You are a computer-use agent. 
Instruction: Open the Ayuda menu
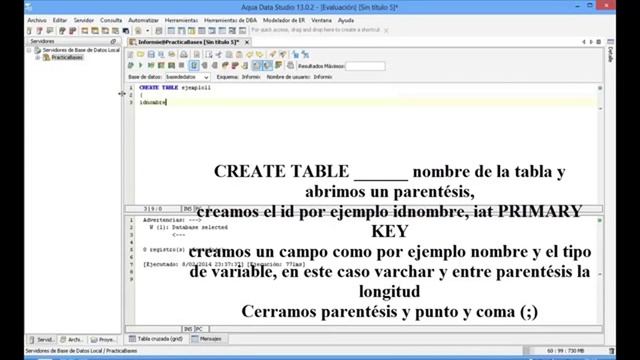[346, 20]
